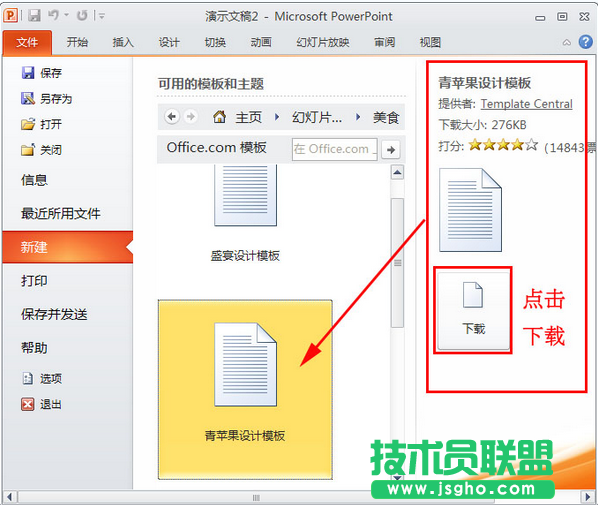598x505 pixels.
Task: Click the horizontal scrollbar thumb at bottom
Action: [256, 497]
